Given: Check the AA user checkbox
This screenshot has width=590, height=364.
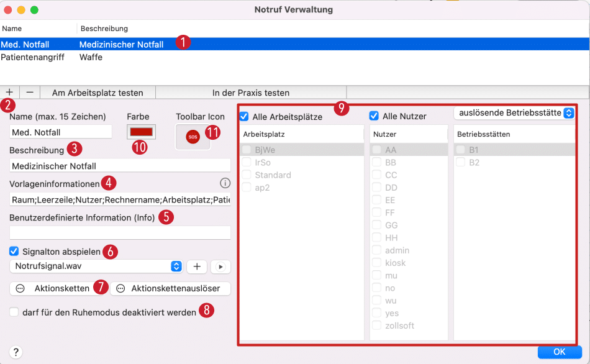Looking at the screenshot, I should [376, 150].
